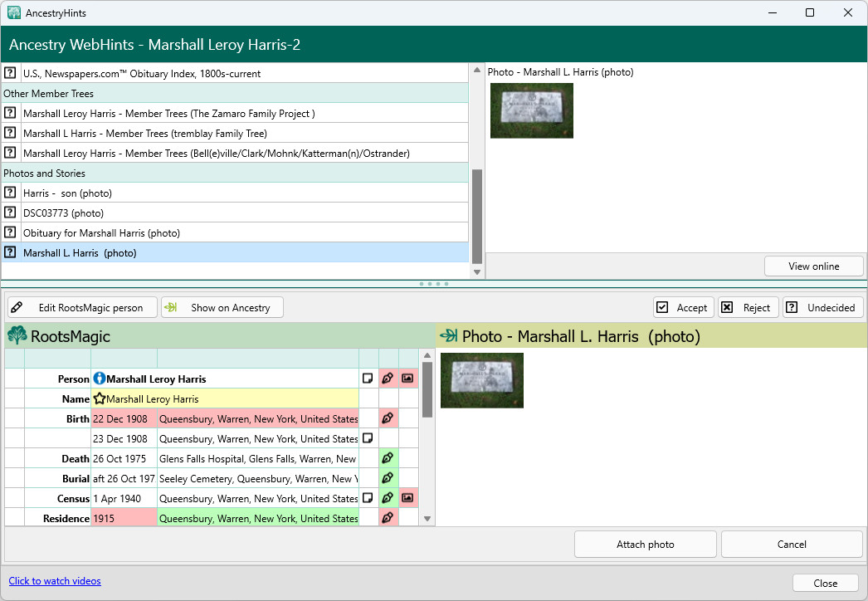Open Edit RootsMagic person

82,307
